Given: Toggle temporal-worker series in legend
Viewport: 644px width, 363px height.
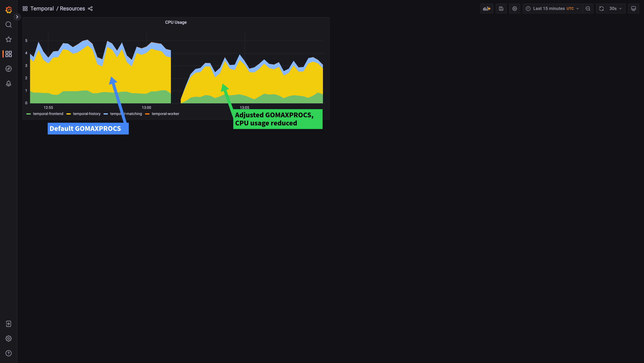Looking at the screenshot, I should 165,114.
